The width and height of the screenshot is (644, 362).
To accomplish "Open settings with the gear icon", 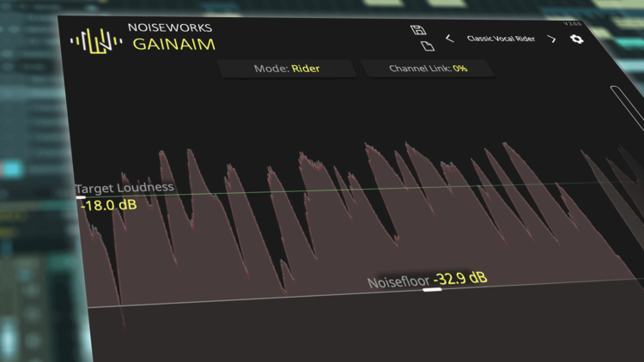I will 577,39.
